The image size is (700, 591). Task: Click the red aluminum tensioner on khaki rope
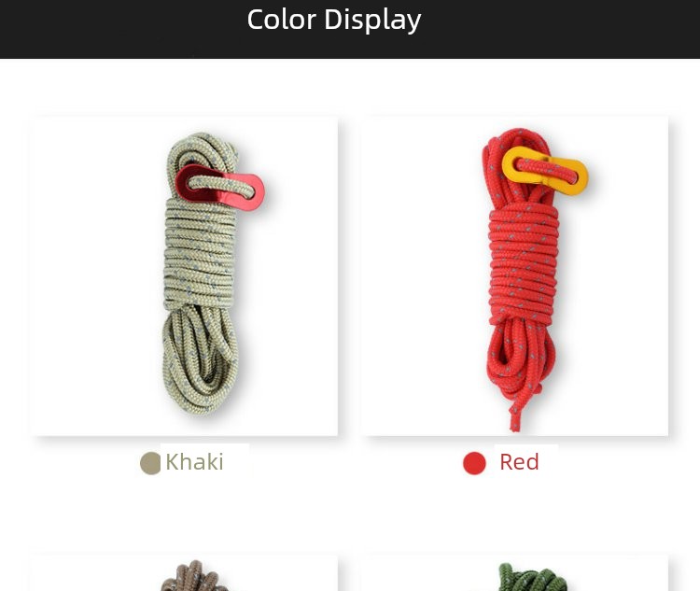coord(219,187)
